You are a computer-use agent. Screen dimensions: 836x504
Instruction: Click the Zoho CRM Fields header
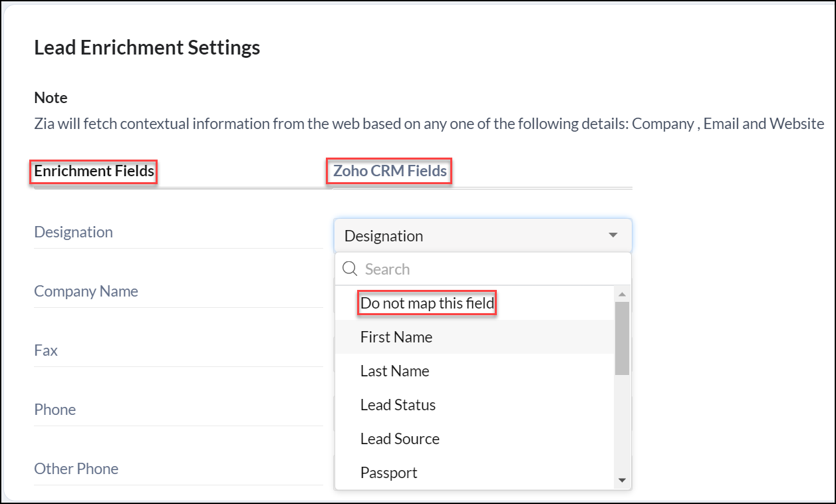pos(390,172)
